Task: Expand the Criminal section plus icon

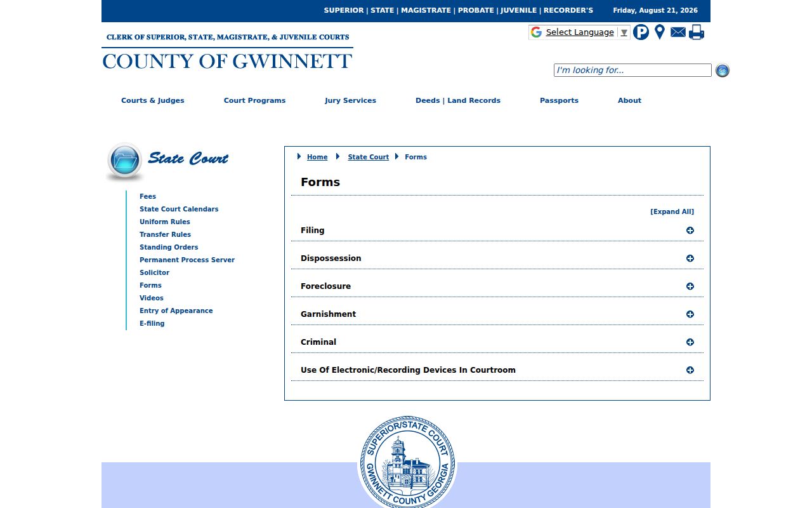Action: pyautogui.click(x=690, y=342)
